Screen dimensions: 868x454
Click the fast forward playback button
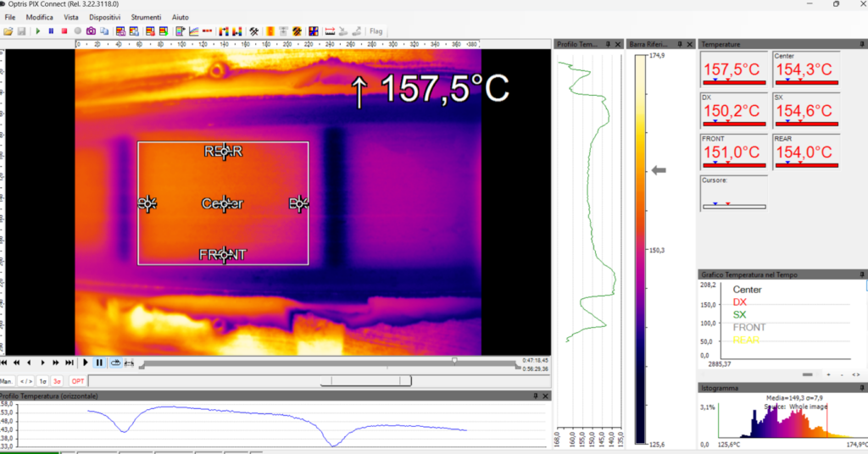coord(56,363)
